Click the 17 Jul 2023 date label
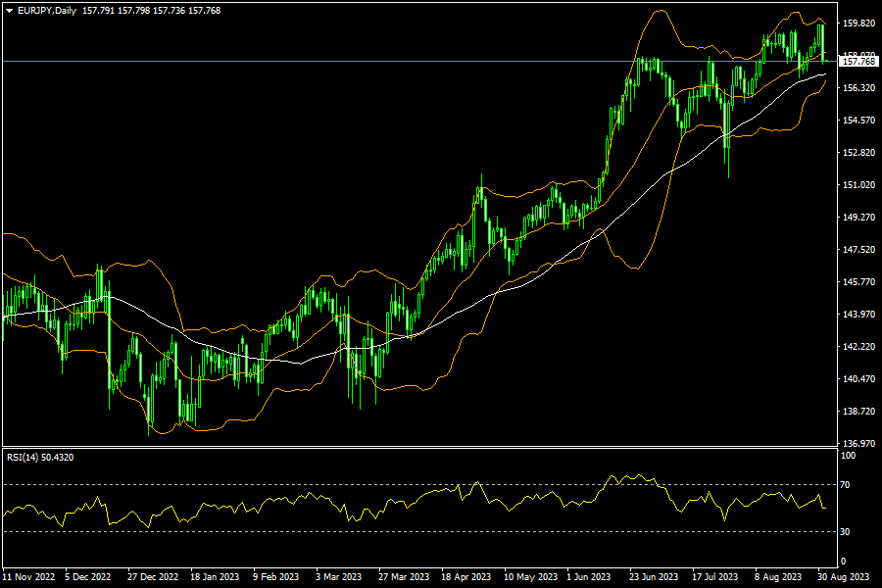The height and width of the screenshot is (588, 882). click(x=715, y=577)
